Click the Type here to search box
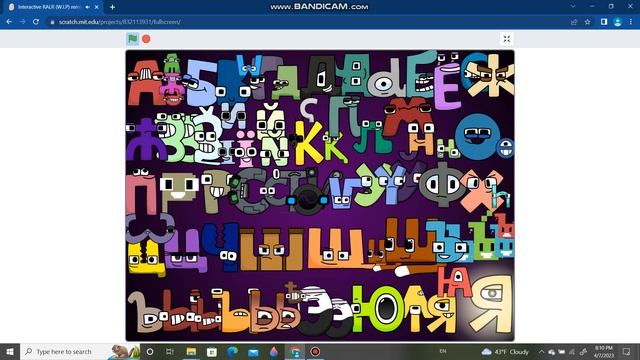The height and width of the screenshot is (360, 640). (x=80, y=351)
